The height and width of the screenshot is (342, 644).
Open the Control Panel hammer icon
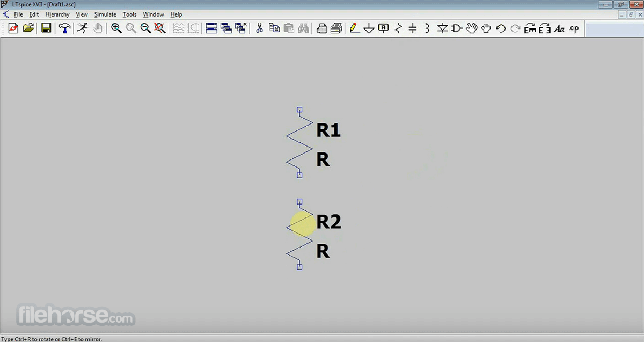click(64, 28)
